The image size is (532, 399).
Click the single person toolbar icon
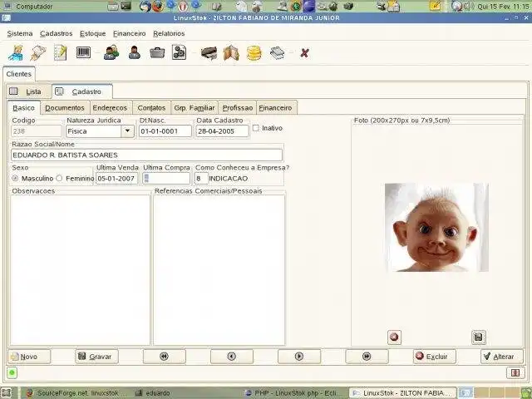point(135,52)
